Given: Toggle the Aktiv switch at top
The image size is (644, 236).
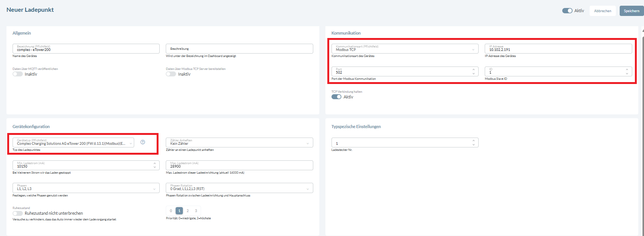Looking at the screenshot, I should pos(567,11).
